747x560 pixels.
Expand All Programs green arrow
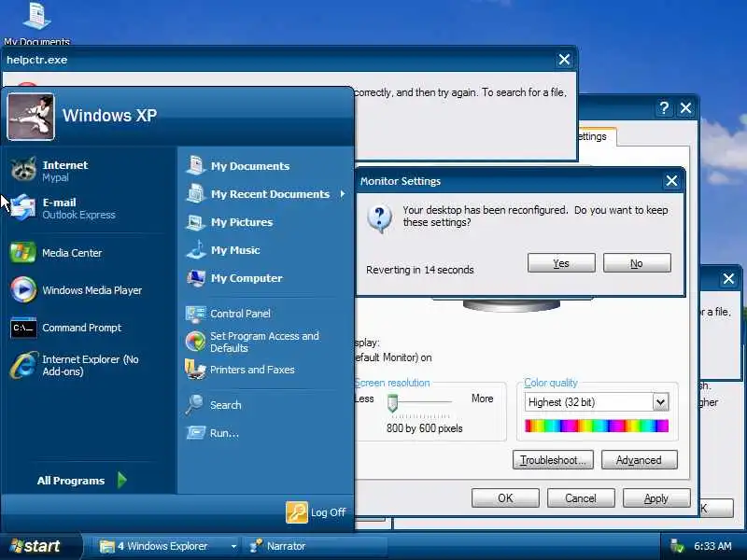click(122, 480)
